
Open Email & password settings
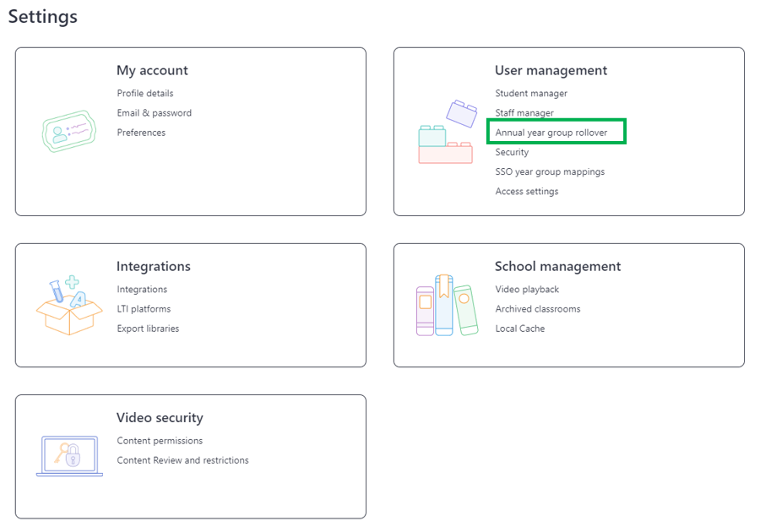tap(155, 113)
